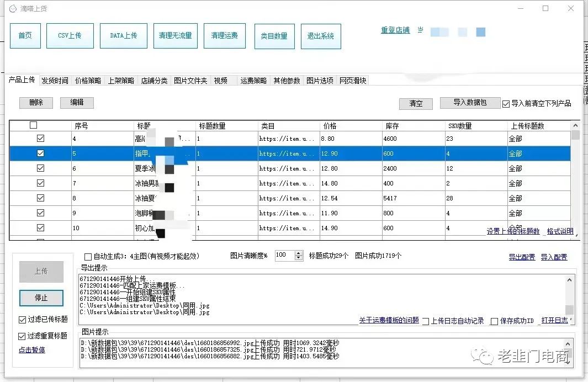This screenshot has width=588, height=382.
Task: Click the 删除 button
Action: (36, 103)
